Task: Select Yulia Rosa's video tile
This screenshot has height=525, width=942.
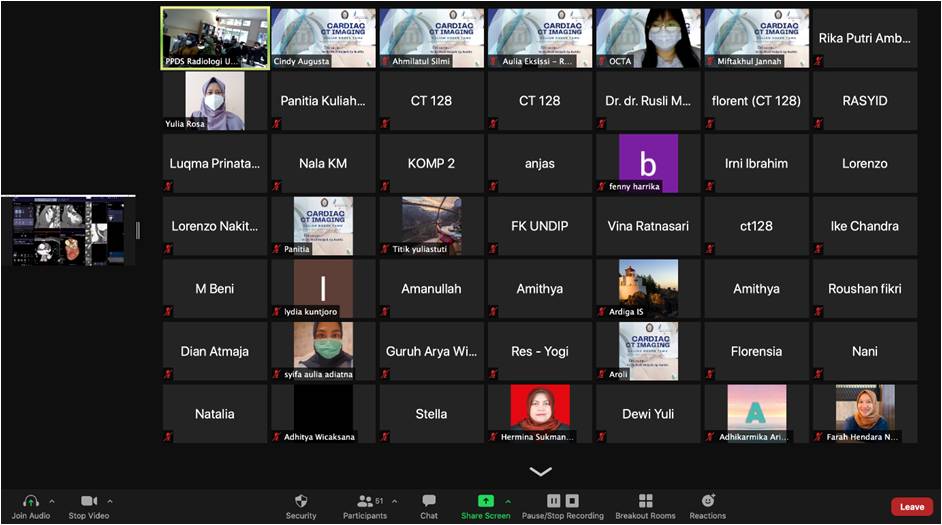Action: pos(215,101)
